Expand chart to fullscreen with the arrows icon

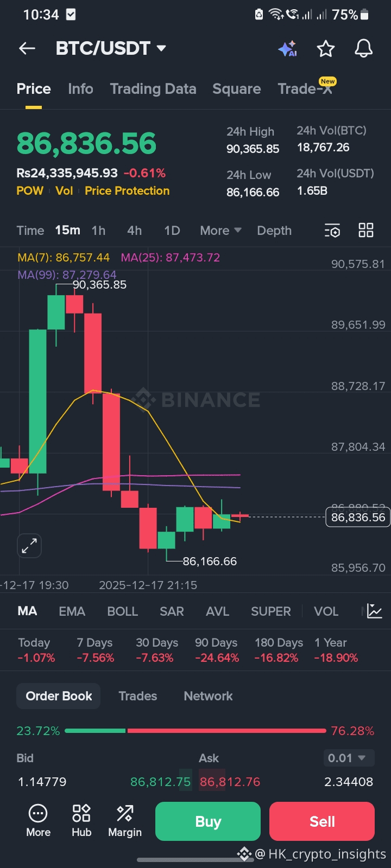point(29,546)
